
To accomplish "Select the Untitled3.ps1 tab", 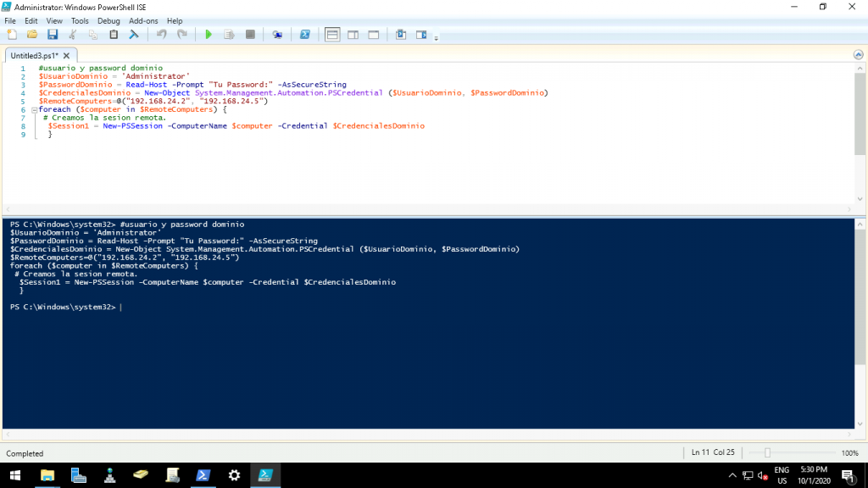I will 34,56.
